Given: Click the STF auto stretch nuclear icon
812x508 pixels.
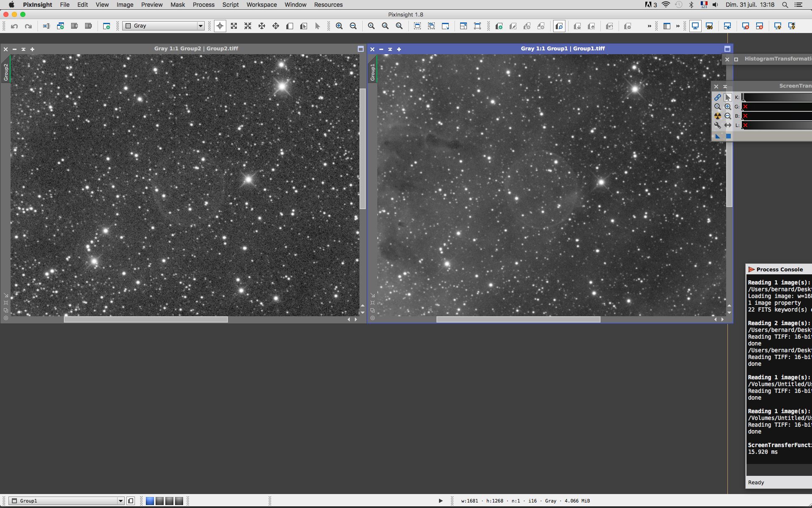Looking at the screenshot, I should (x=718, y=116).
